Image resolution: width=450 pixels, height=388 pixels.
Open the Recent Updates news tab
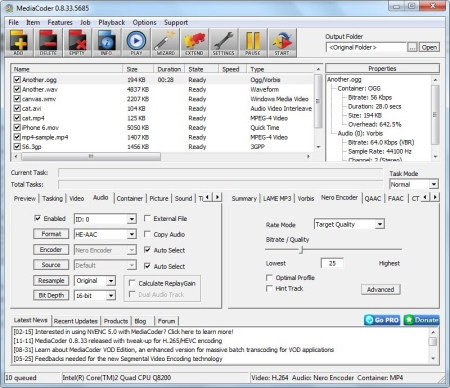pos(76,321)
